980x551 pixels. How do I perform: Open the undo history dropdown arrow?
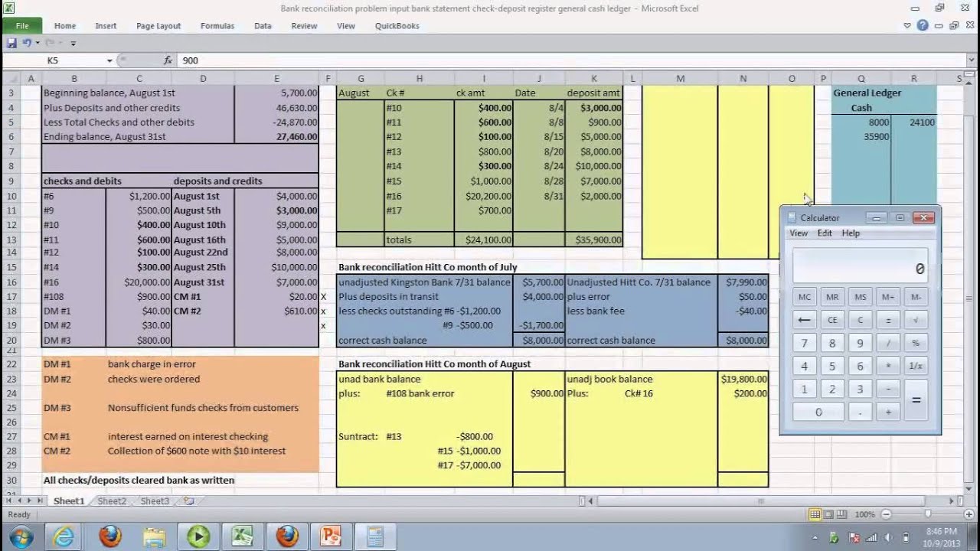coord(38,43)
